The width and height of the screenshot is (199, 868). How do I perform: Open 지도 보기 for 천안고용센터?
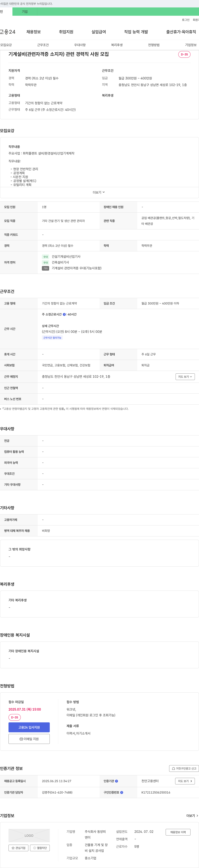(x=185, y=781)
